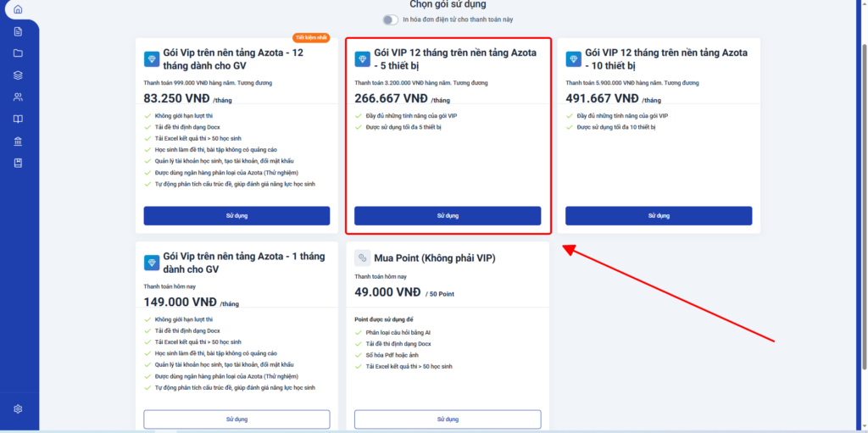Click 'Mua Point (Không phải VIP)' title
The width and height of the screenshot is (868, 433).
(435, 258)
